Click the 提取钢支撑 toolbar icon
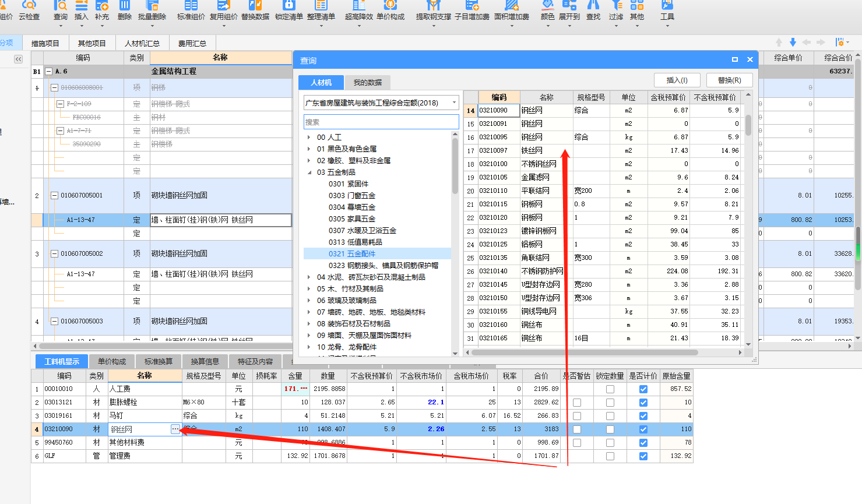 point(434,10)
